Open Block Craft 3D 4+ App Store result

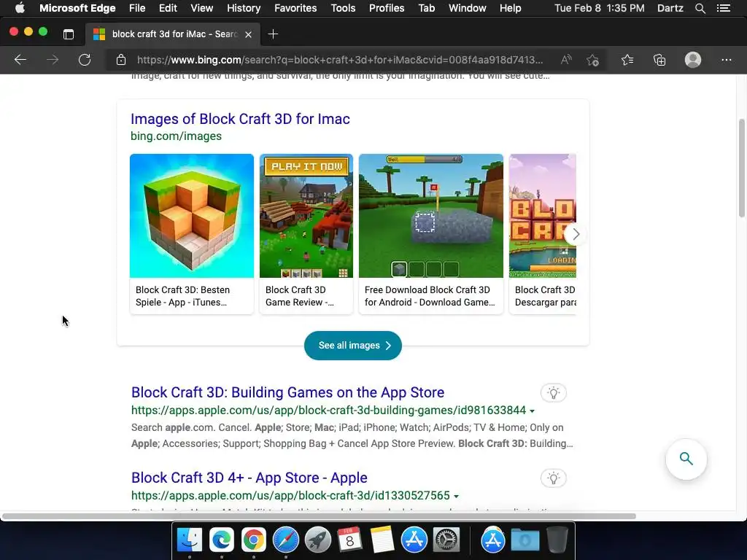click(x=249, y=477)
